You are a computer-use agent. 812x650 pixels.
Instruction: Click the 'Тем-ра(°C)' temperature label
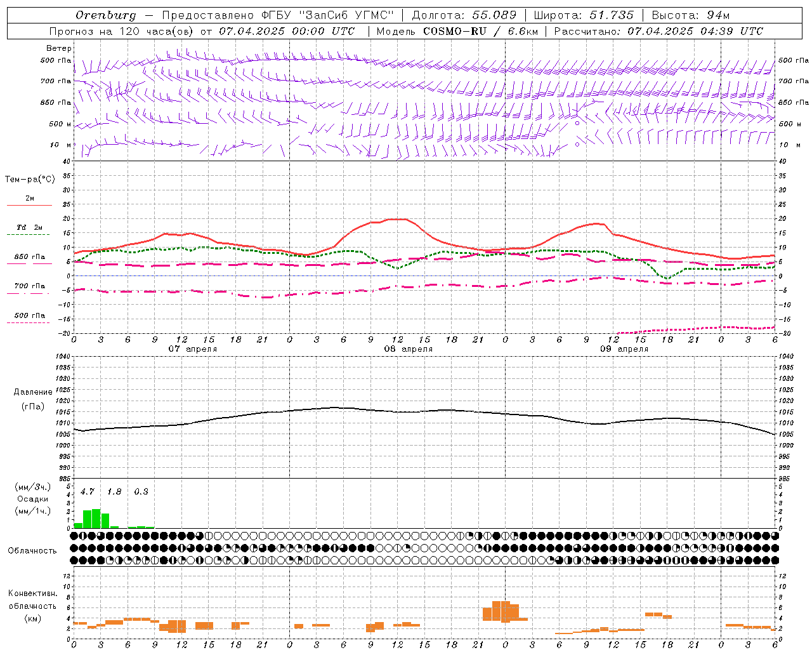click(x=30, y=179)
